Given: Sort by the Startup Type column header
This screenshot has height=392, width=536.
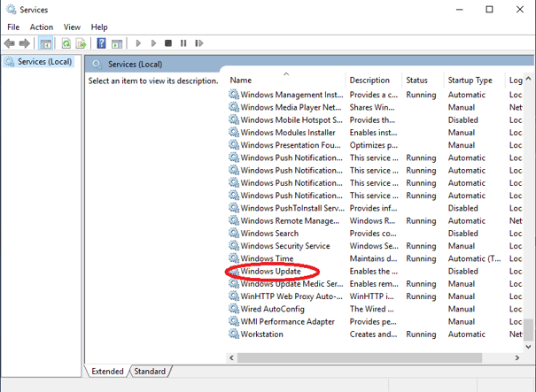Looking at the screenshot, I should pyautogui.click(x=470, y=81).
